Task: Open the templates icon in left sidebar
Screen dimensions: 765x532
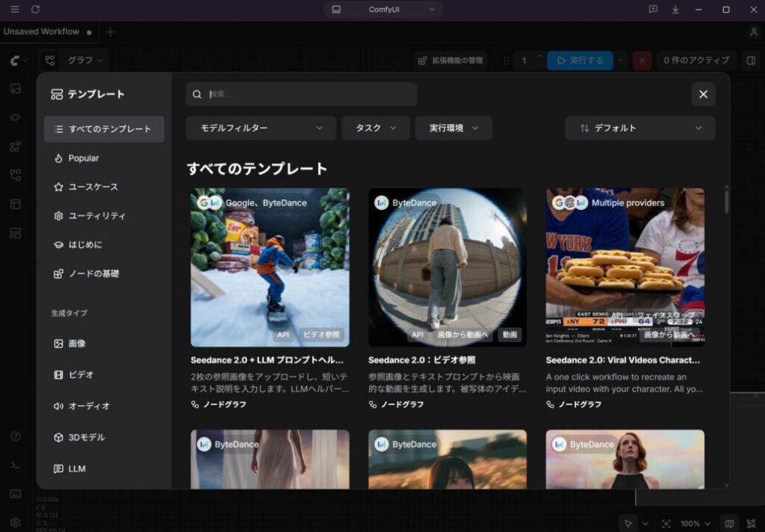Action: coord(15,233)
